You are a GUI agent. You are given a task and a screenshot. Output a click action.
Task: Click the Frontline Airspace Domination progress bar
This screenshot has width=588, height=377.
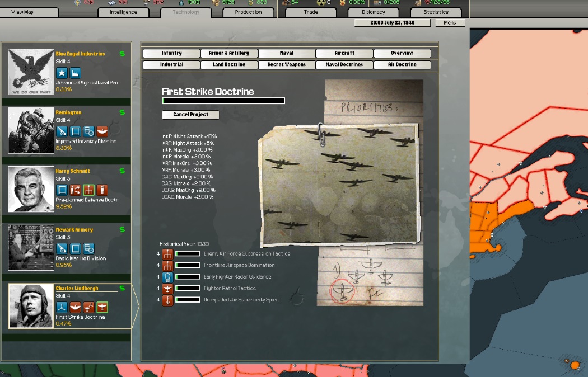tap(188, 265)
